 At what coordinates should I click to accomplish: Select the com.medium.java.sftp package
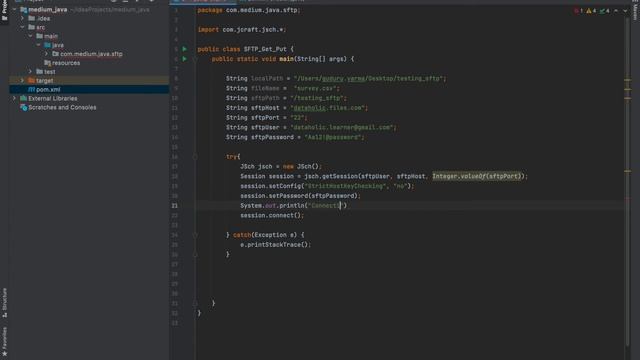[x=91, y=54]
